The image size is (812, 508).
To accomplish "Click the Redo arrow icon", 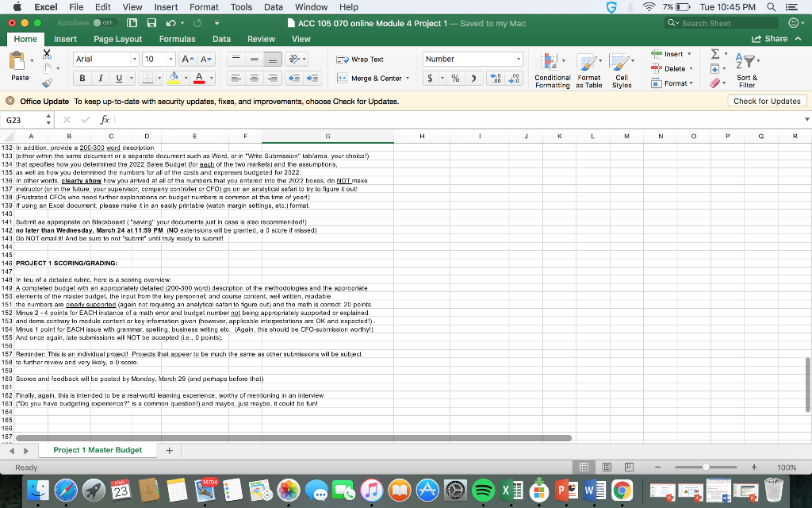I will 197,23.
